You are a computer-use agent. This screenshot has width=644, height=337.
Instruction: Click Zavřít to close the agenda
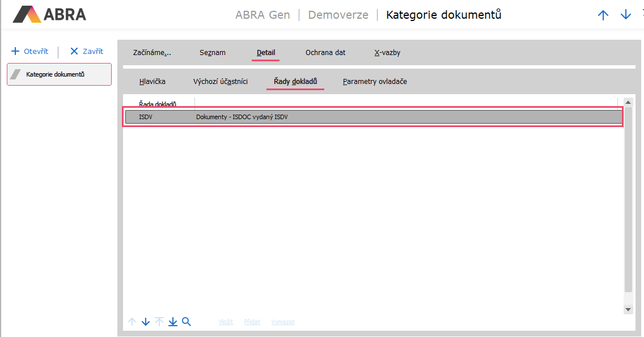point(87,52)
